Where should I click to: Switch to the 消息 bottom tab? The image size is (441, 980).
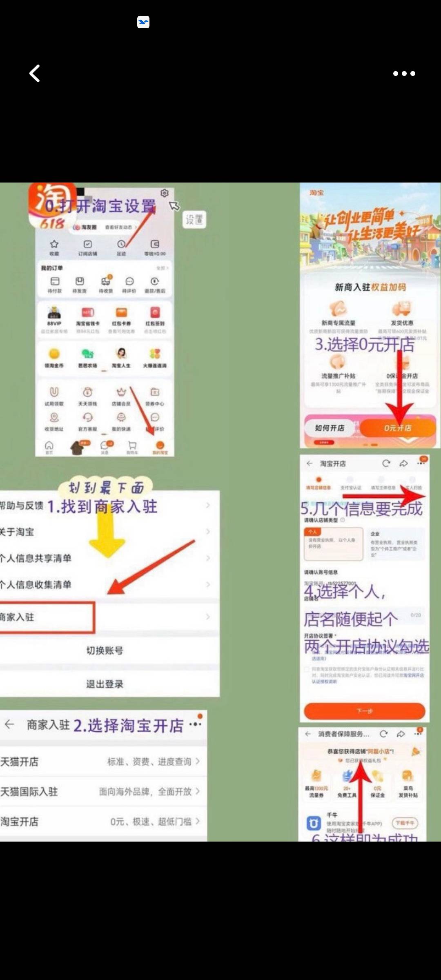pyautogui.click(x=105, y=447)
